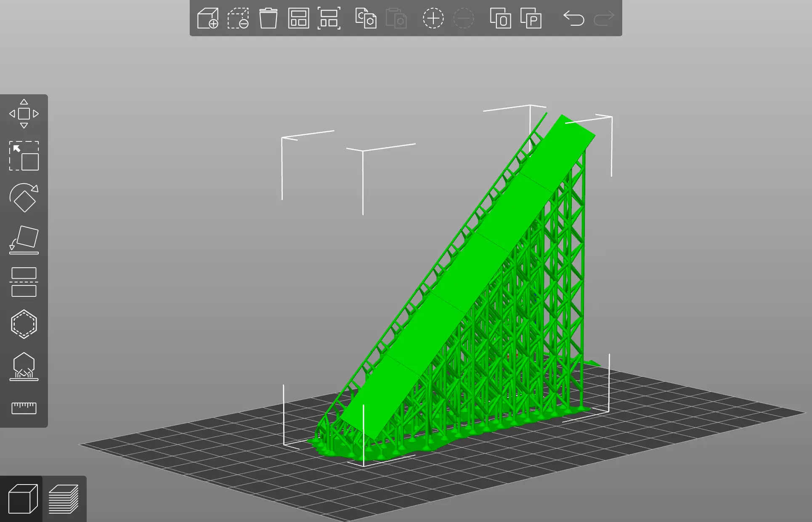The image size is (812, 522).
Task: Activate the Place on face tool
Action: click(x=24, y=240)
